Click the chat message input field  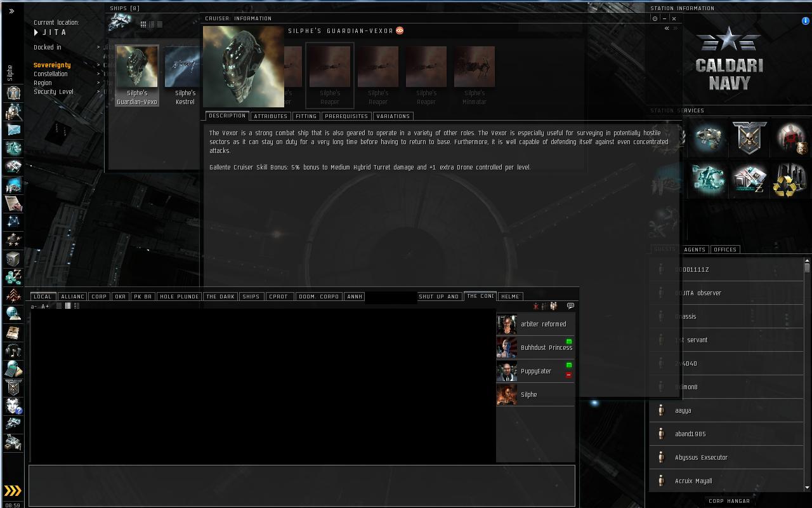point(302,486)
